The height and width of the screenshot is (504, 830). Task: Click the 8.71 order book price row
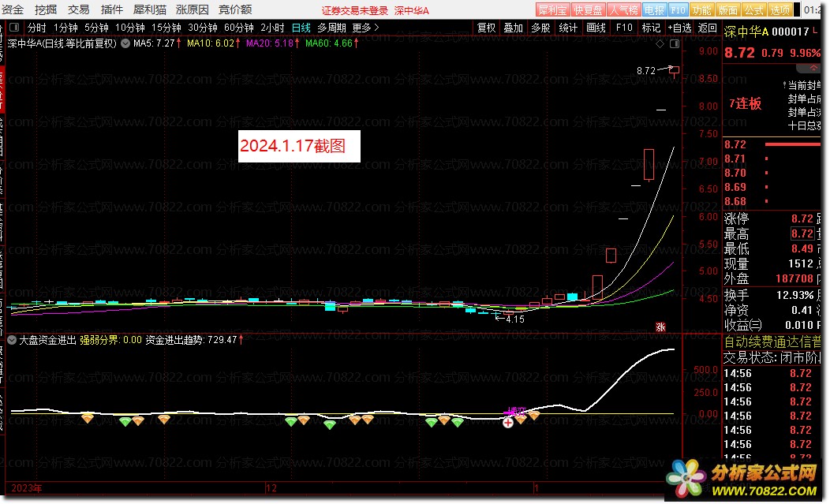tap(772, 159)
